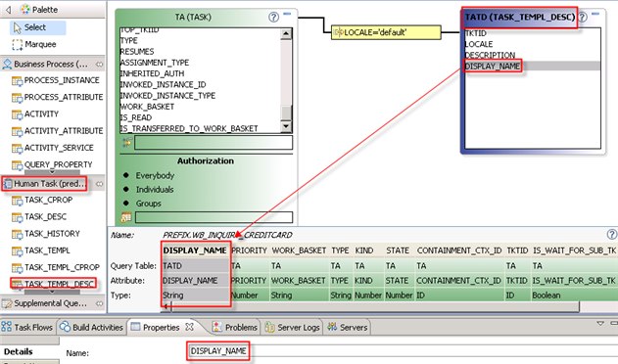Click the authorization filter input field

pyautogui.click(x=214, y=217)
